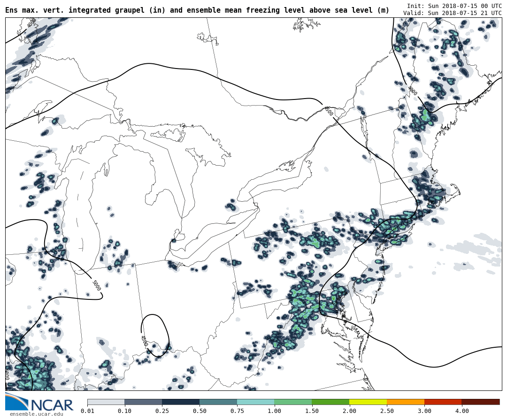
Task: Choose the teal 0.50–0.75 legend swatch
Action: point(218,402)
